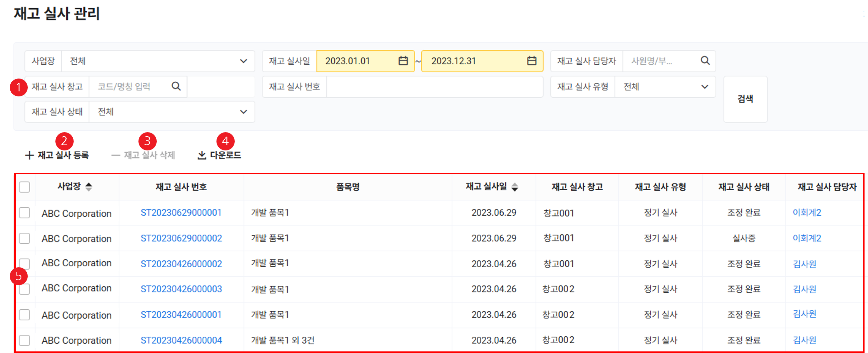
Task: Open calendar for end date 2023.12.31
Action: pos(531,61)
